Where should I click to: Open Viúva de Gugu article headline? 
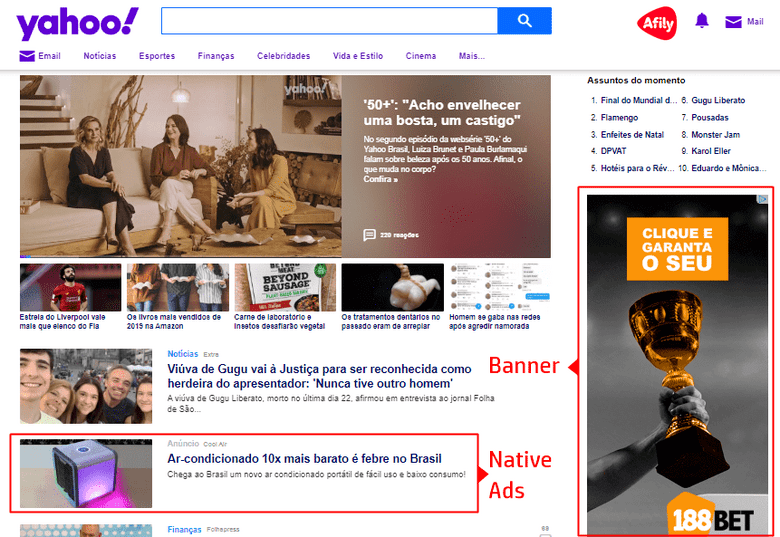click(319, 376)
